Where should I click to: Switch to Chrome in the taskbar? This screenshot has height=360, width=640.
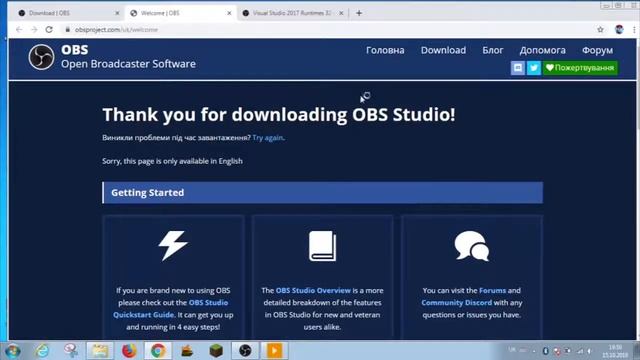pyautogui.click(x=158, y=351)
